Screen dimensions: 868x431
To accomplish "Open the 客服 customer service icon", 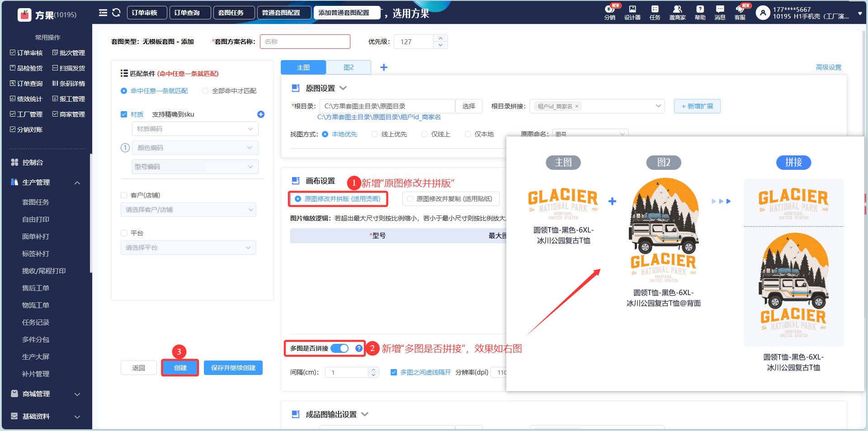I will tap(740, 13).
